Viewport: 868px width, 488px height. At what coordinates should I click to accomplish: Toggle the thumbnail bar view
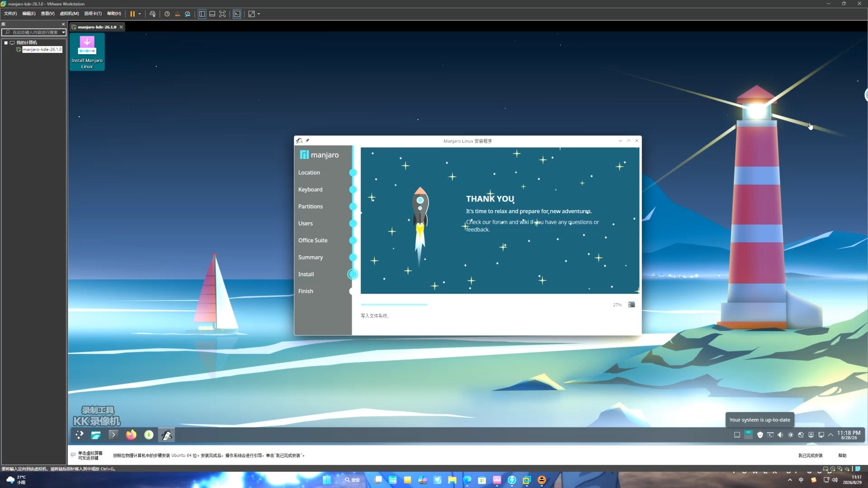click(x=212, y=14)
